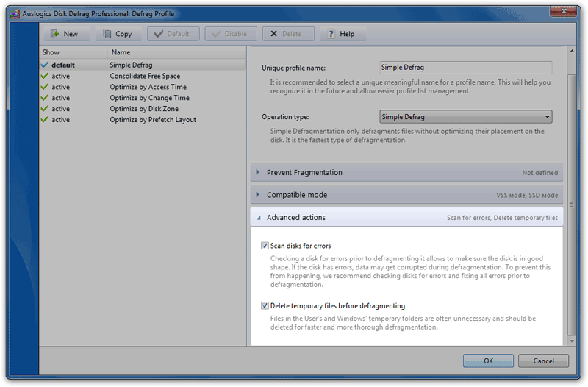Click 'VSS mode, SSD mode' summary text

(527, 195)
